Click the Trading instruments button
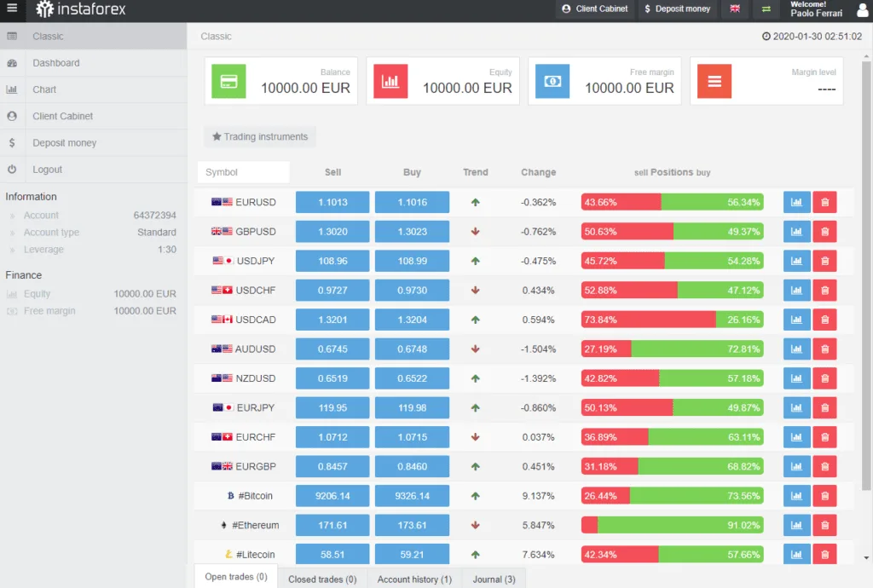The width and height of the screenshot is (873, 588). 260,136
